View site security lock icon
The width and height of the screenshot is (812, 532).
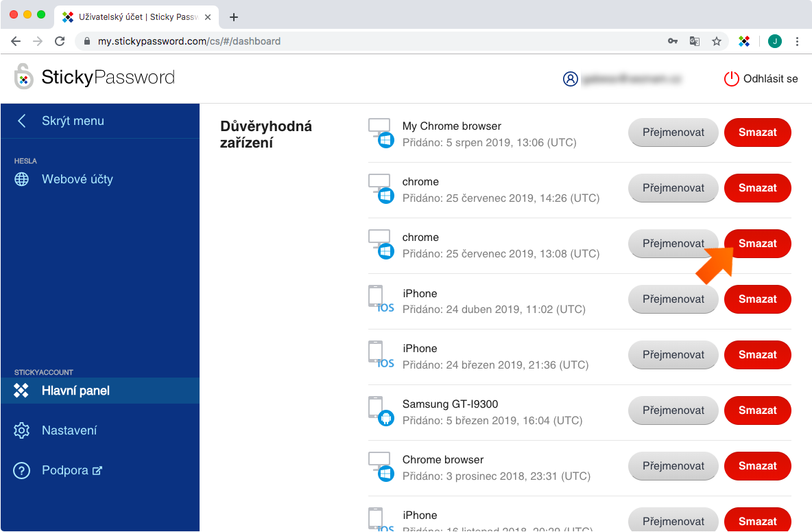click(x=87, y=41)
